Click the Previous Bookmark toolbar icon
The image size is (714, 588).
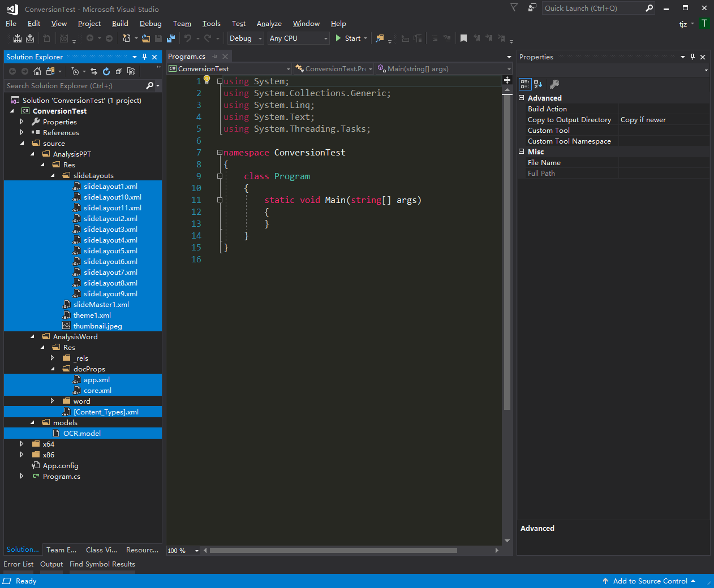click(x=476, y=38)
